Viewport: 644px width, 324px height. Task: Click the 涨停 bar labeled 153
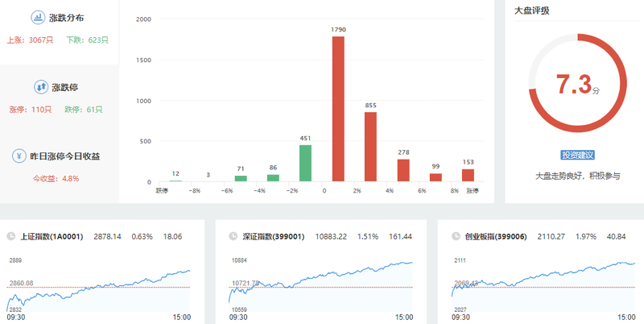[x=468, y=175]
